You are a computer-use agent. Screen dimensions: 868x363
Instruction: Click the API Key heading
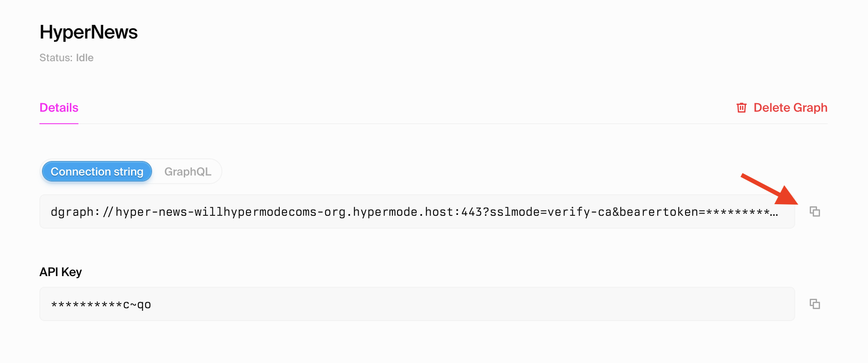(60, 272)
